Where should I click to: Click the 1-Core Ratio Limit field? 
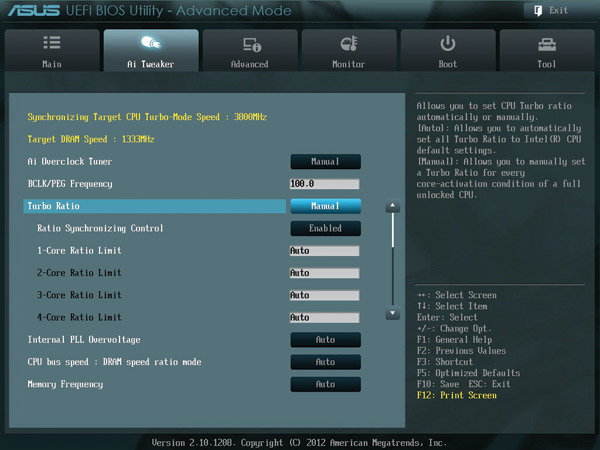(324, 251)
